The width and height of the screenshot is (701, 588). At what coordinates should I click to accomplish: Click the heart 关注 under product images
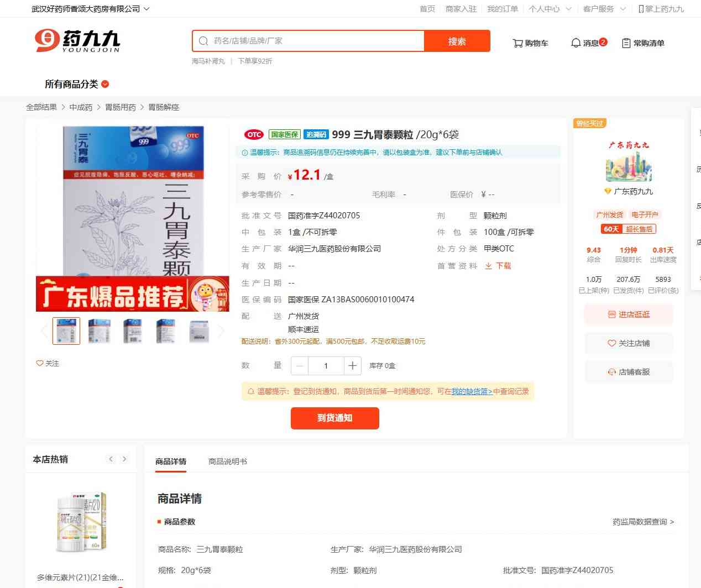pyautogui.click(x=48, y=363)
